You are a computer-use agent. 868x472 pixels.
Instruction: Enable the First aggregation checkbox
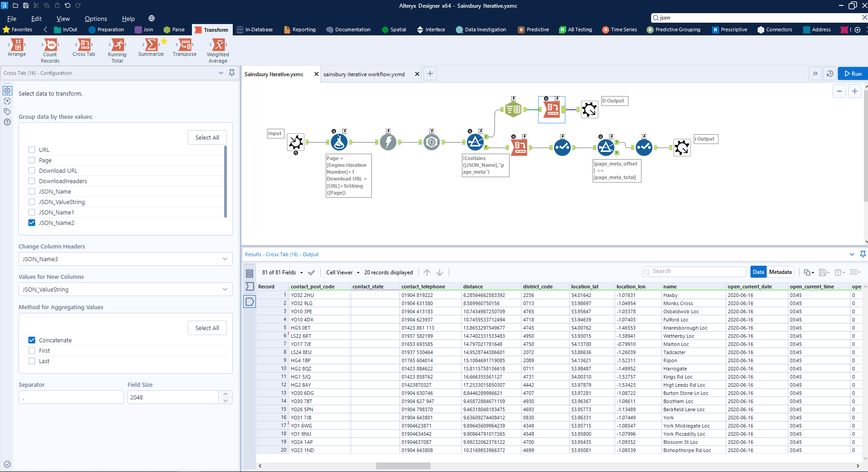pyautogui.click(x=32, y=350)
